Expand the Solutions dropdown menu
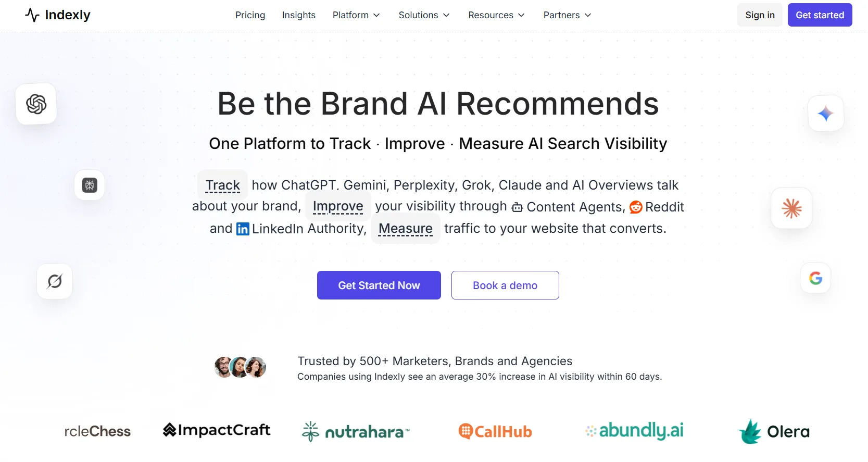This screenshot has height=462, width=868. 424,15
